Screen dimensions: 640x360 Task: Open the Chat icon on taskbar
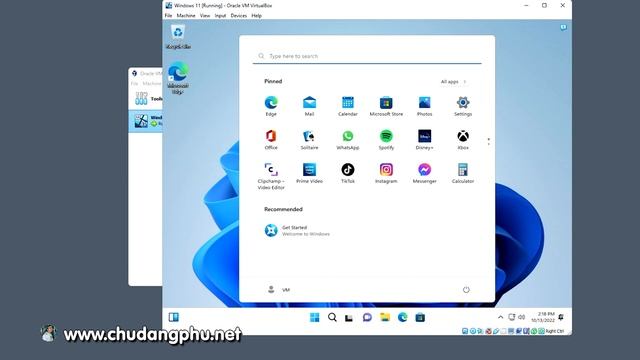tap(367, 317)
